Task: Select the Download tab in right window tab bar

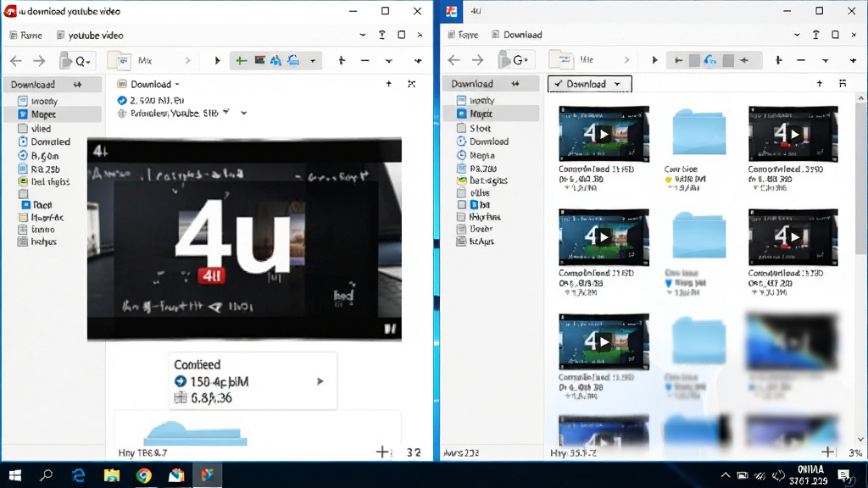Action: (x=517, y=34)
